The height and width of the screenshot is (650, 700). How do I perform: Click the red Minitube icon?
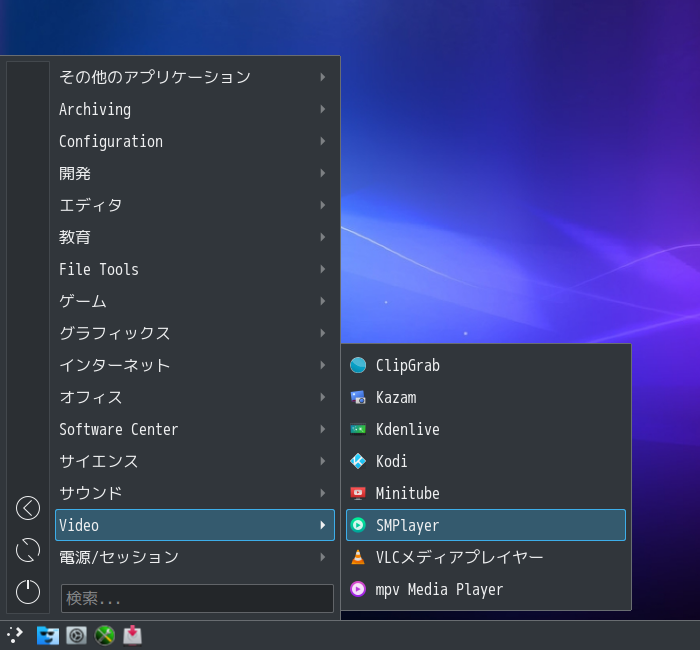[x=358, y=493]
